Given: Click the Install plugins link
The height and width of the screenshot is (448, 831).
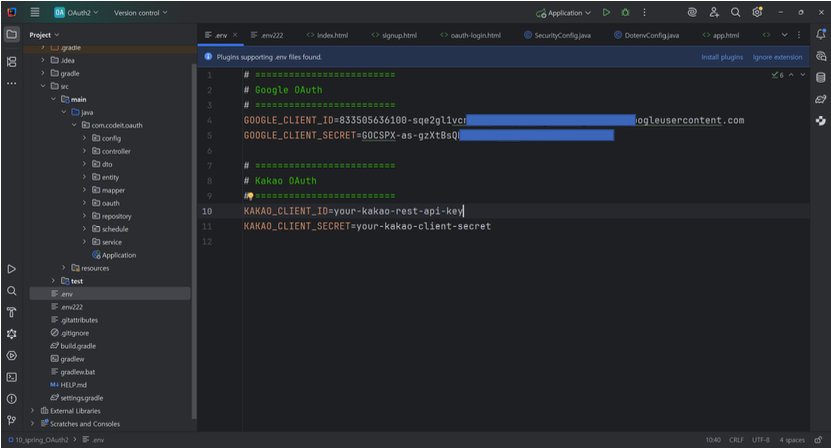Looking at the screenshot, I should pyautogui.click(x=722, y=57).
